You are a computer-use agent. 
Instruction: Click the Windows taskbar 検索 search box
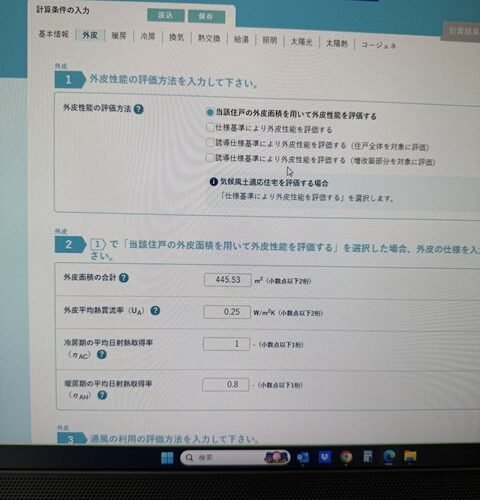[235, 458]
